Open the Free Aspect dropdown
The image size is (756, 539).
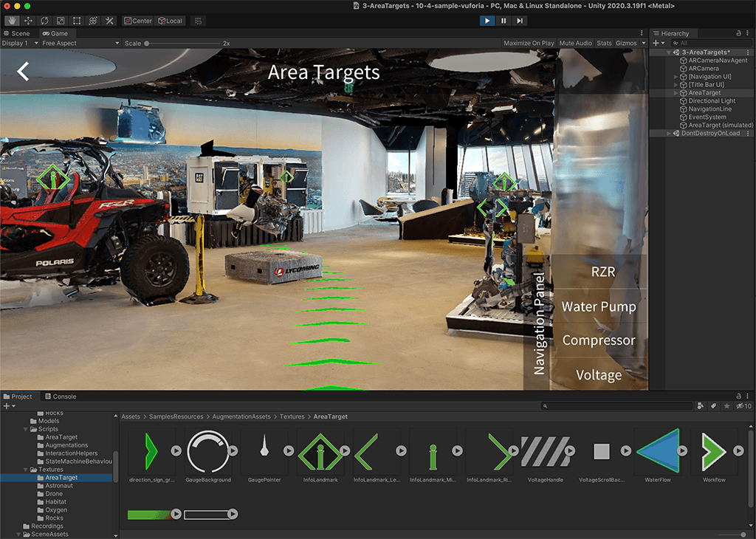(x=80, y=44)
